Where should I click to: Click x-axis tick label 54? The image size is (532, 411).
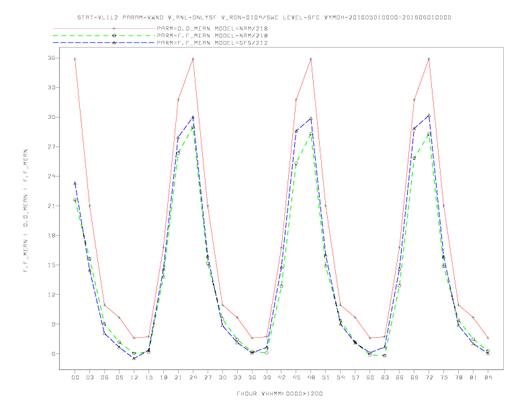click(x=341, y=377)
